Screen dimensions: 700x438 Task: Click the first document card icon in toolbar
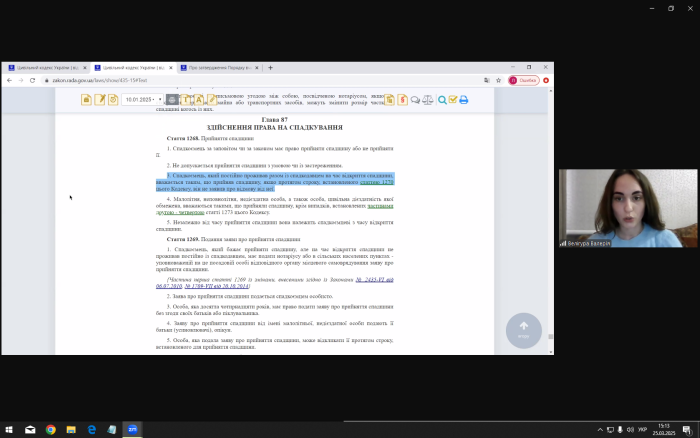(x=87, y=99)
